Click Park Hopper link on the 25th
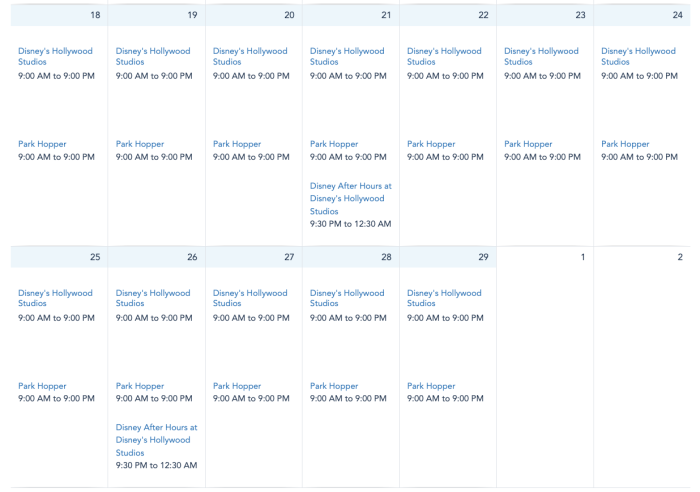 coord(43,386)
